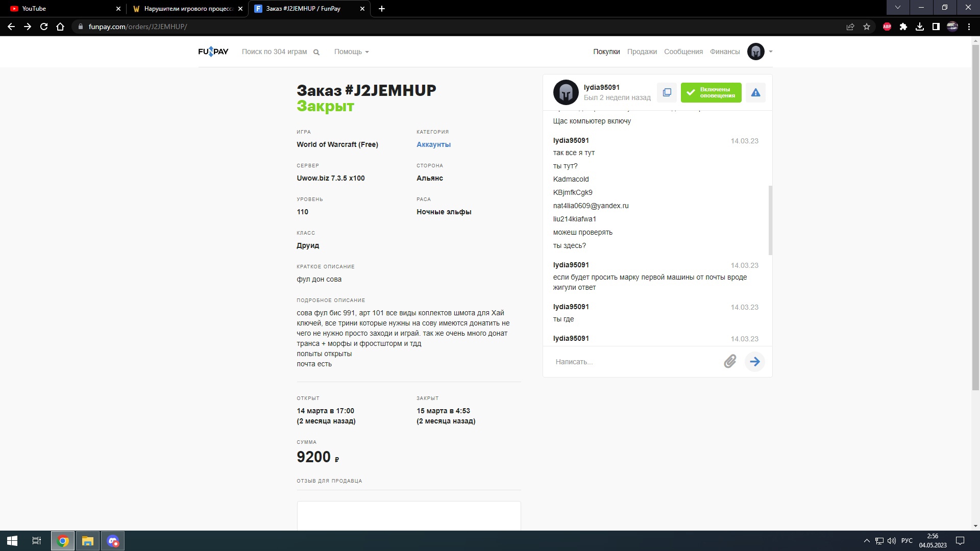Toggle the enabled notifications green button
Screen dimensions: 980x551
711,92
